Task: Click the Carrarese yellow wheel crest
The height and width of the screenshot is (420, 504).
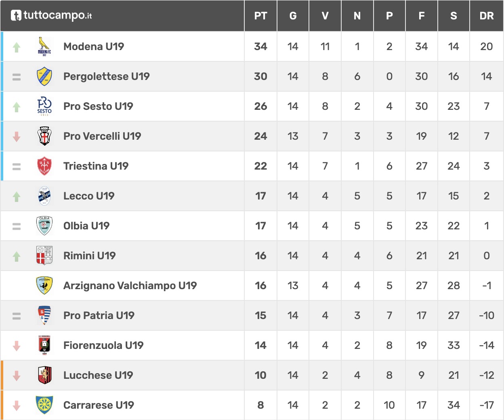Action: tap(44, 405)
